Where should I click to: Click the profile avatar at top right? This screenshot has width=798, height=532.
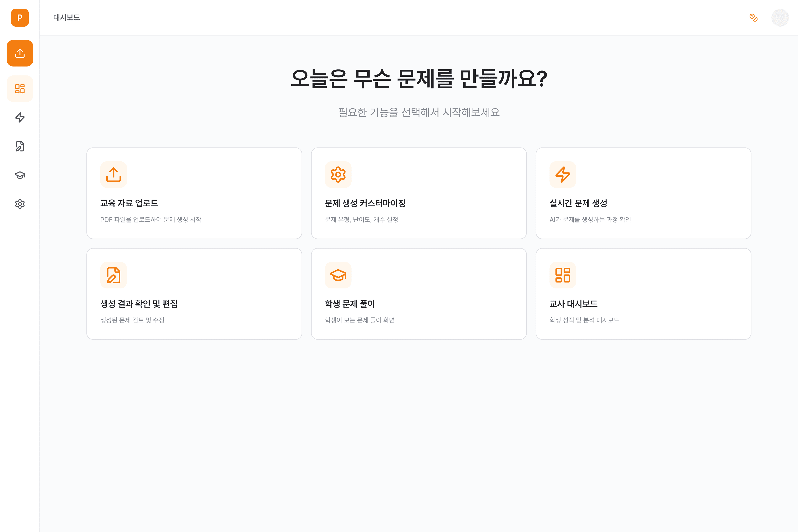(x=780, y=18)
